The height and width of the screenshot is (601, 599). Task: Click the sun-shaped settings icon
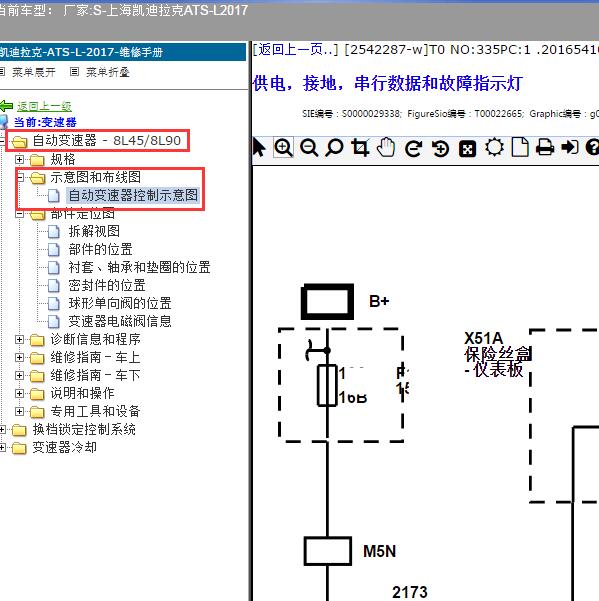pyautogui.click(x=494, y=148)
